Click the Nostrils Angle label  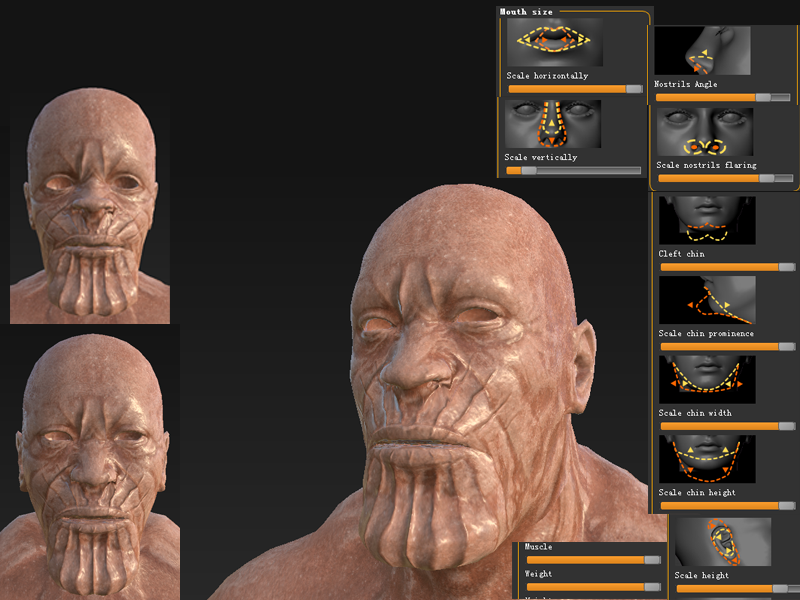686,84
